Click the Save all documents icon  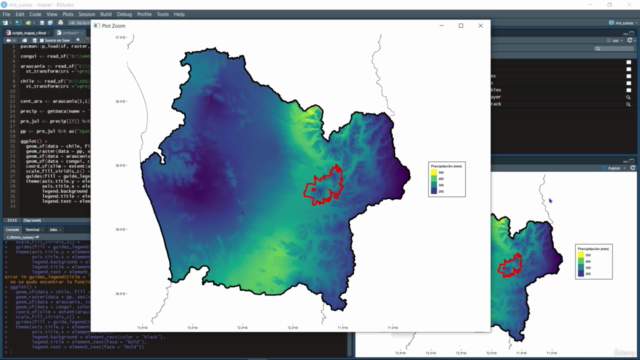click(x=50, y=23)
